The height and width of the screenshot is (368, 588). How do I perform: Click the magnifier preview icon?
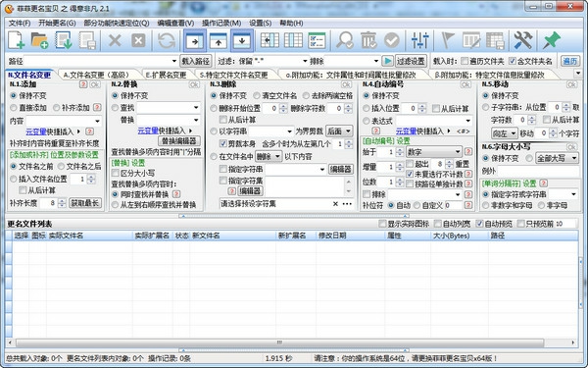tap(345, 40)
